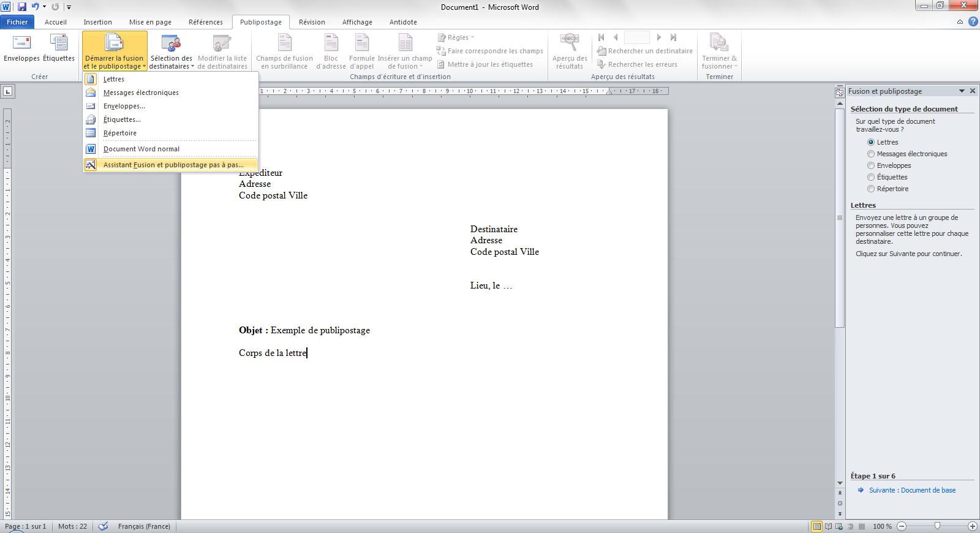The height and width of the screenshot is (533, 980).
Task: Click record number input field
Action: click(x=637, y=37)
